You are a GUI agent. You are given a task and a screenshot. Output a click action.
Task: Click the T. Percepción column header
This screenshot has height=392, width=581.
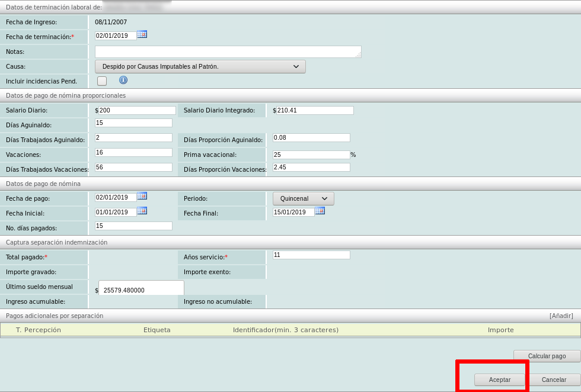[x=39, y=330]
